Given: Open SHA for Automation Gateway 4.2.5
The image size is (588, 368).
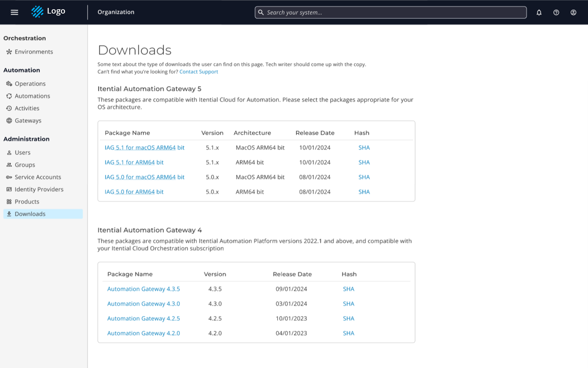Looking at the screenshot, I should pyautogui.click(x=349, y=318).
